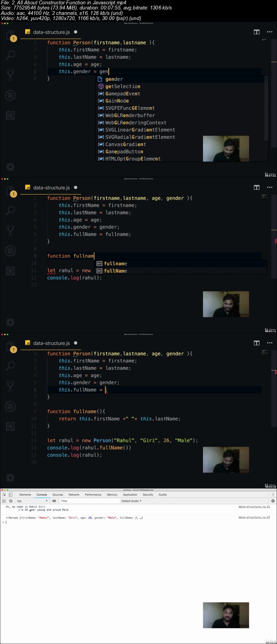Open the Manage gear in the 00:01:42 frame
277x644 pixels.
pyautogui.click(x=10, y=167)
